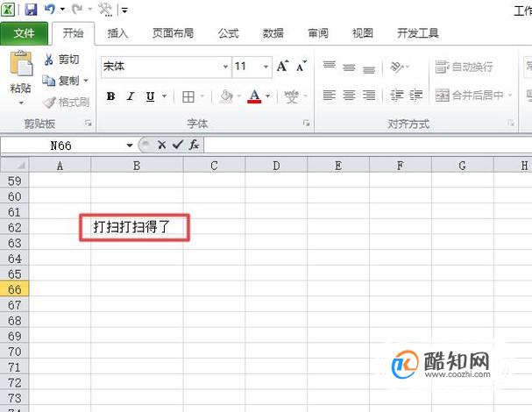Click the align text right icon
This screenshot has height=412, width=532.
pos(369,96)
